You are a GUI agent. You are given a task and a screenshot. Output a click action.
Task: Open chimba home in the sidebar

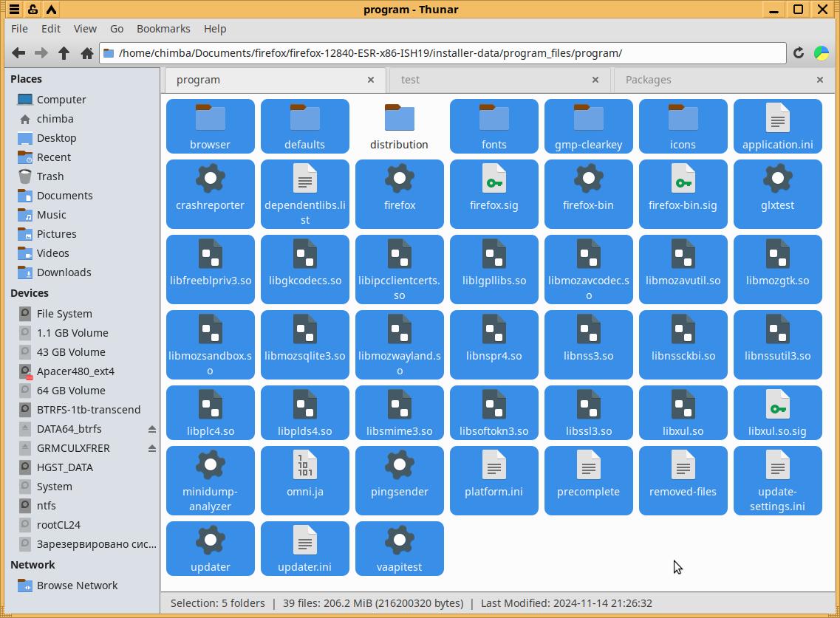(82, 119)
